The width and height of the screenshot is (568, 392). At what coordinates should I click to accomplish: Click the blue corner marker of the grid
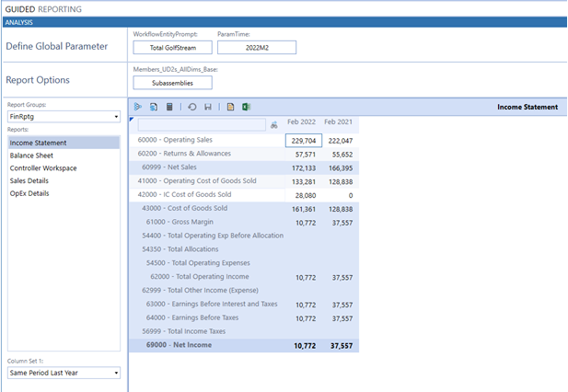(132, 119)
